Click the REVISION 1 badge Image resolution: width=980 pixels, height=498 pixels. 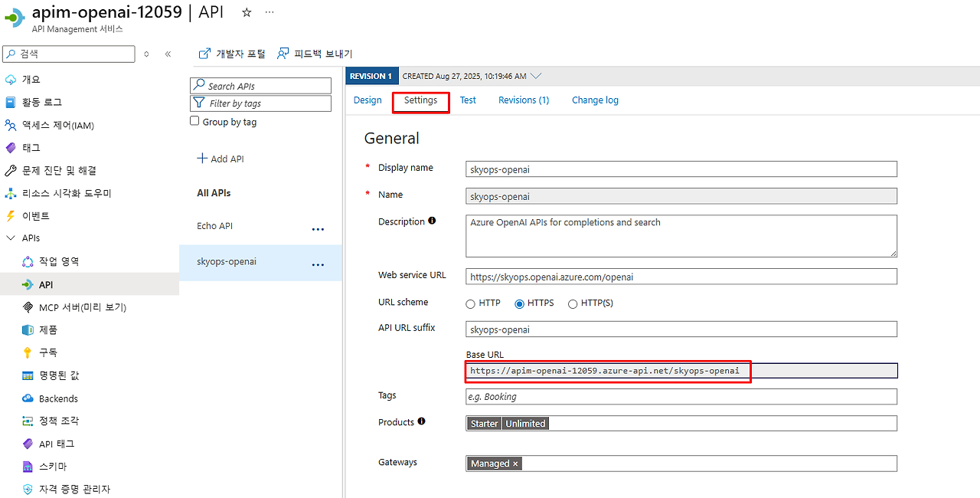tap(372, 76)
